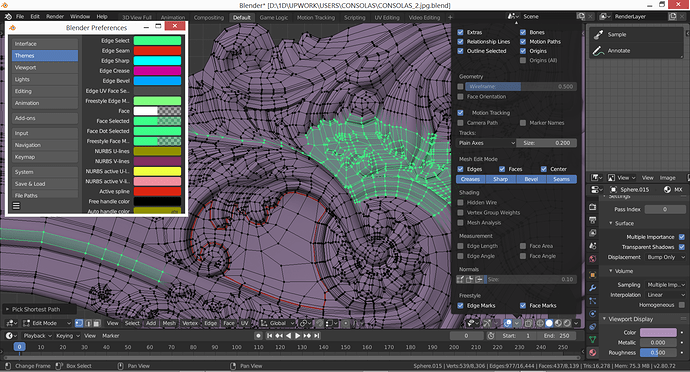Open the Render menu
Viewport: 690px width, 372px height.
tap(55, 17)
